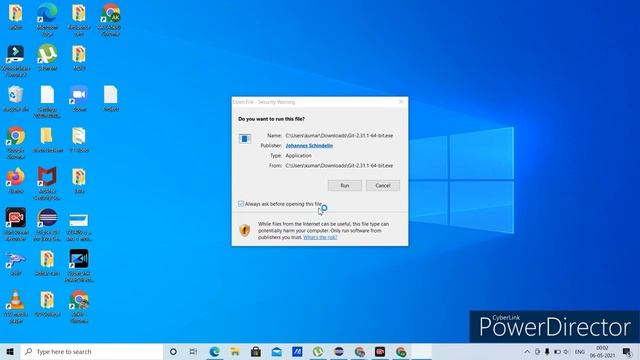Click the Type here to search box
Image resolution: width=640 pixels, height=360 pixels.
92,351
